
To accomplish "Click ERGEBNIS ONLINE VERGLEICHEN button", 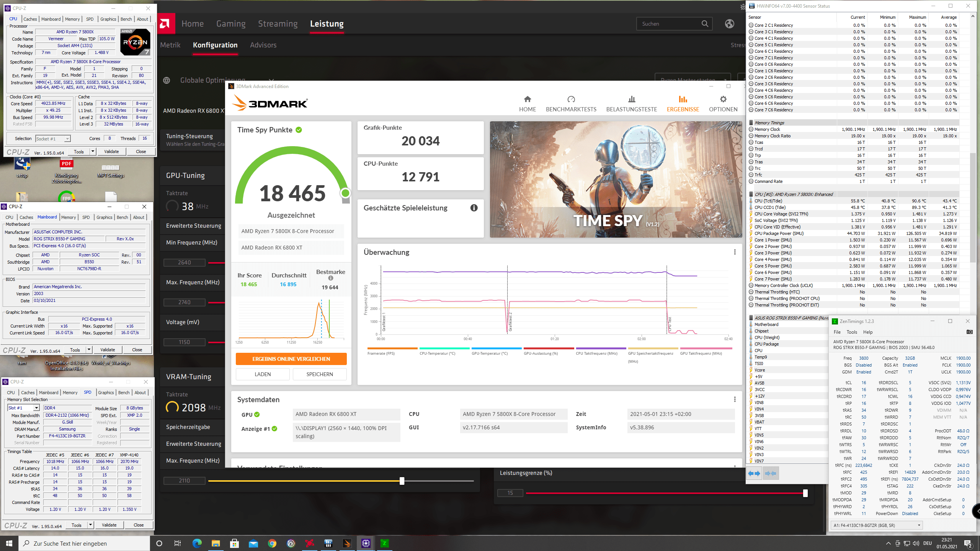I will coord(291,359).
